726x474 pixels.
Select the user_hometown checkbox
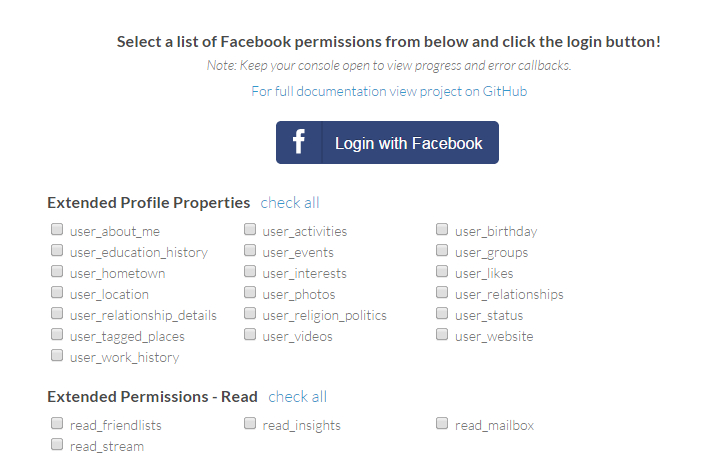point(57,272)
